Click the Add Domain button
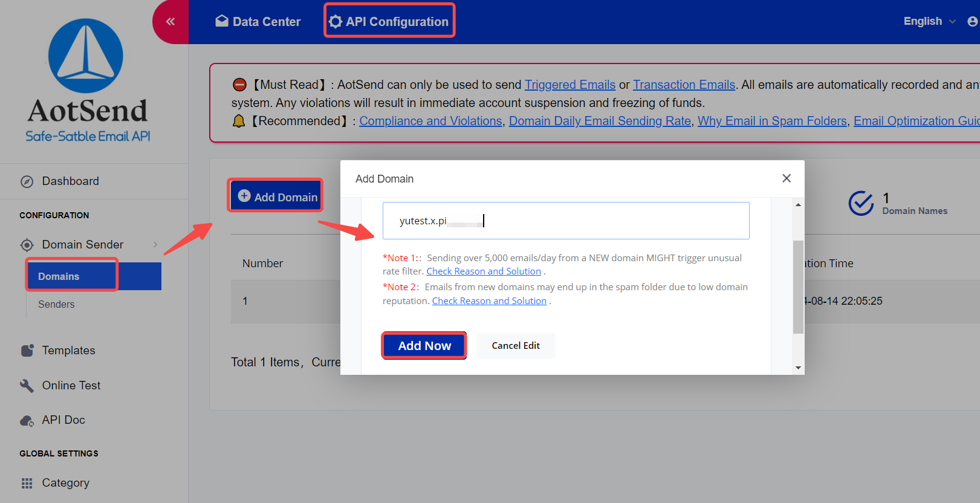 (x=276, y=196)
